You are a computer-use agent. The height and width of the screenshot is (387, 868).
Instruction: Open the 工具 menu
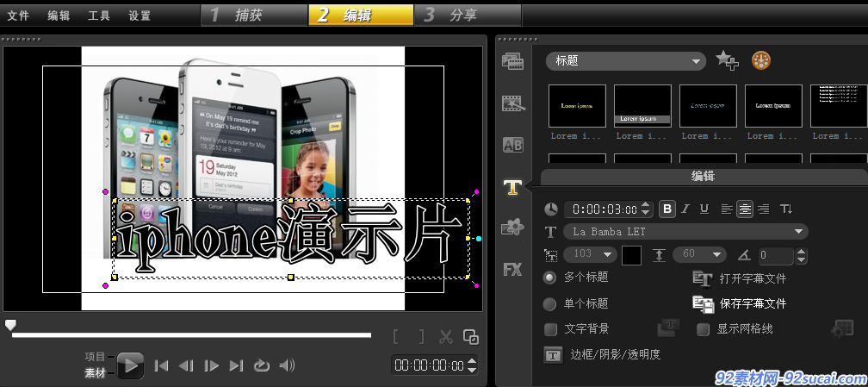[x=99, y=16]
